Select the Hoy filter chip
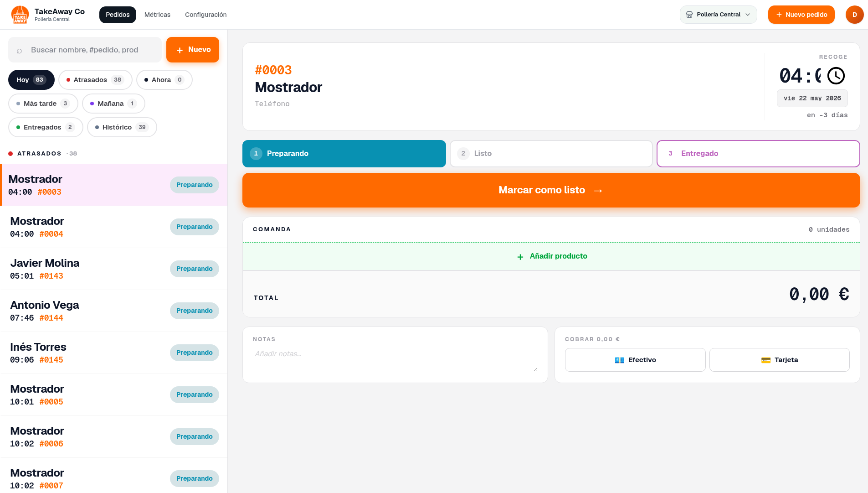This screenshot has height=493, width=868. click(31, 80)
